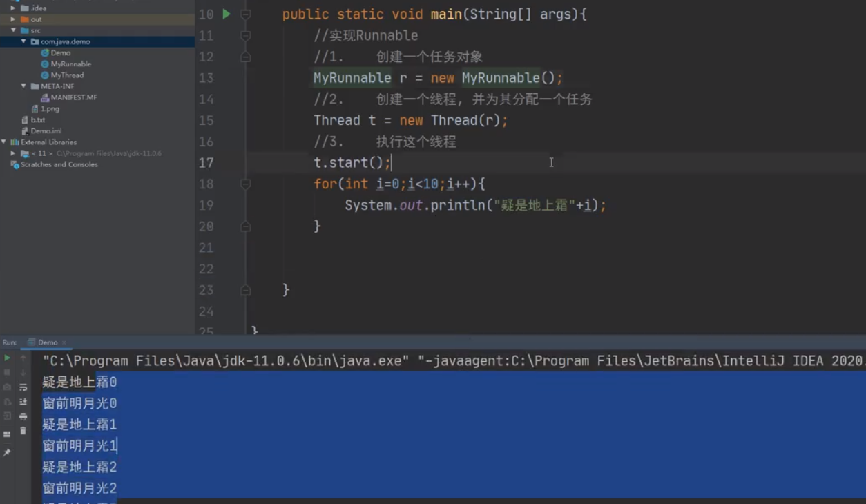The width and height of the screenshot is (866, 504).
Task: Click console output 疑是地上霜1
Action: [x=79, y=425]
